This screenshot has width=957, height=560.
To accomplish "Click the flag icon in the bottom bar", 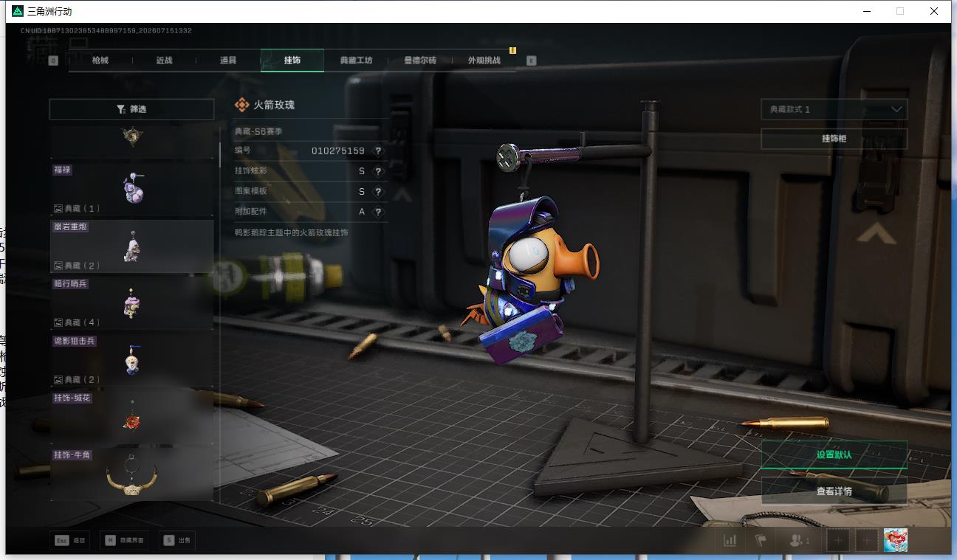I will pos(761,540).
